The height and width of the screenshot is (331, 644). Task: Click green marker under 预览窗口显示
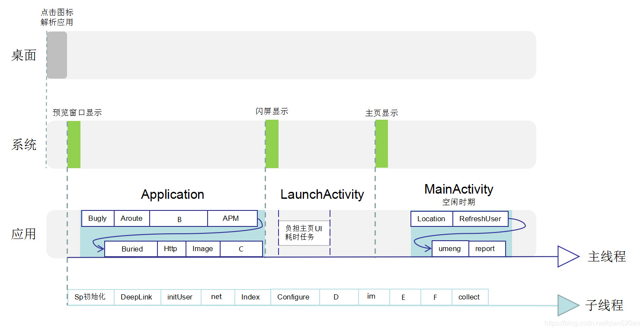74,145
